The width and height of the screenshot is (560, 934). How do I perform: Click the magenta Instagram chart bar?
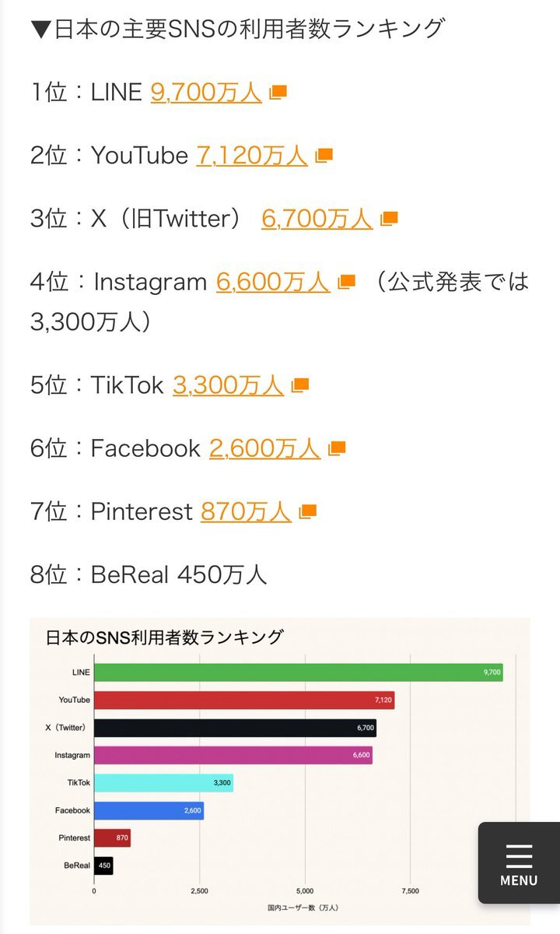tap(233, 756)
